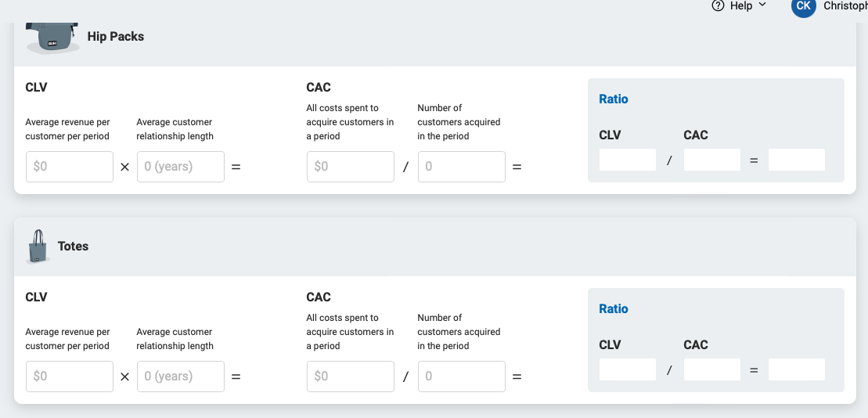Click Hip Packs acquisition costs input
The image size is (868, 418).
(x=351, y=167)
